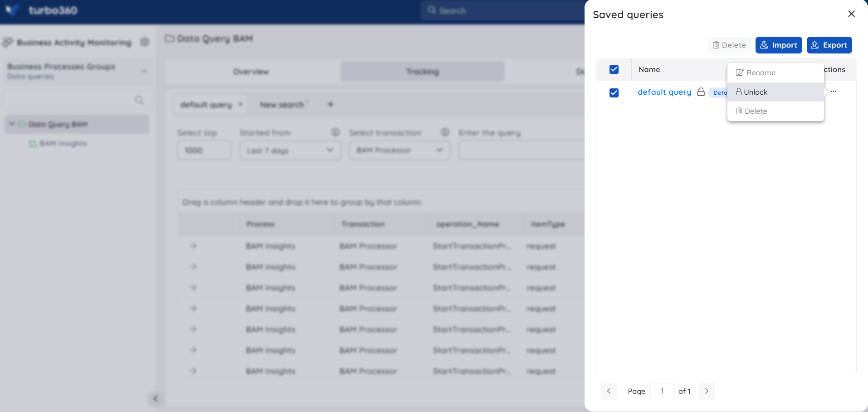Click the search magnifier icon in the sidebar
Viewport: 868px width, 412px height.
click(139, 100)
